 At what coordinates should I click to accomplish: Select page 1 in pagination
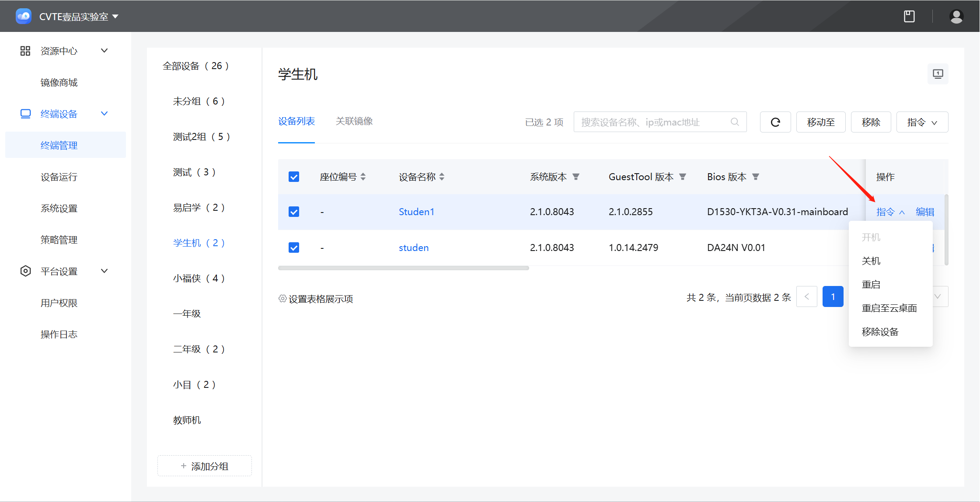[x=833, y=296]
